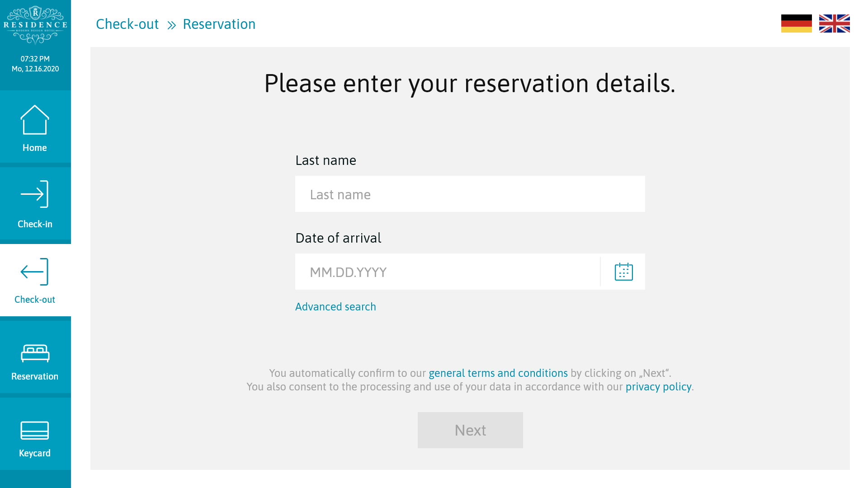Go to the Home menu label
Image resolution: width=868 pixels, height=488 pixels.
[x=35, y=148]
